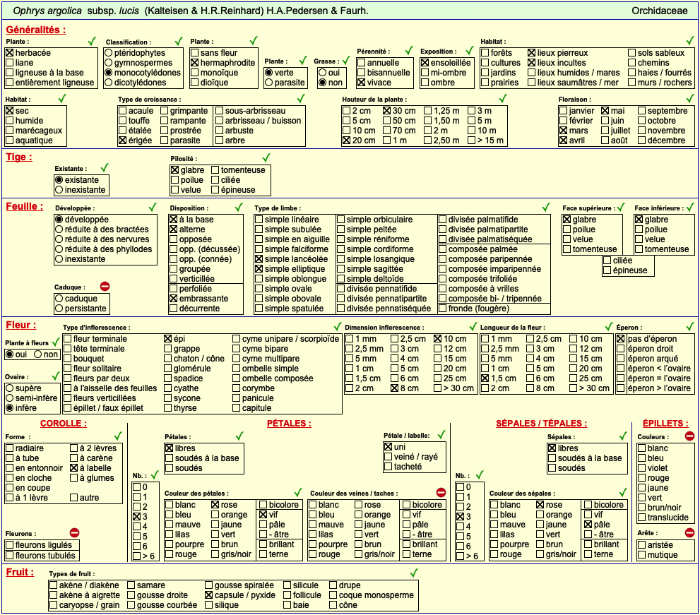Click green checkmark for Type de limbe
Screen dimensions: 700x615
click(x=546, y=208)
